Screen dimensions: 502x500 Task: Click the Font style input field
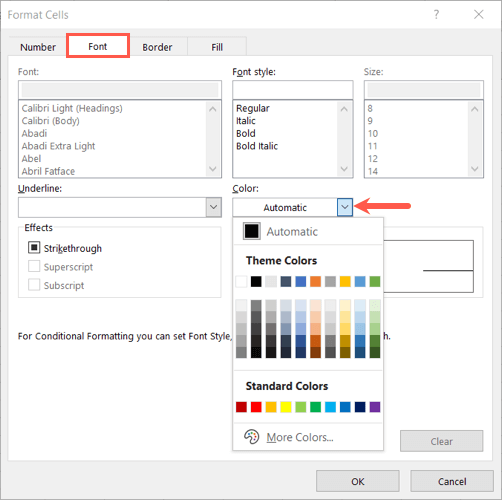[293, 90]
